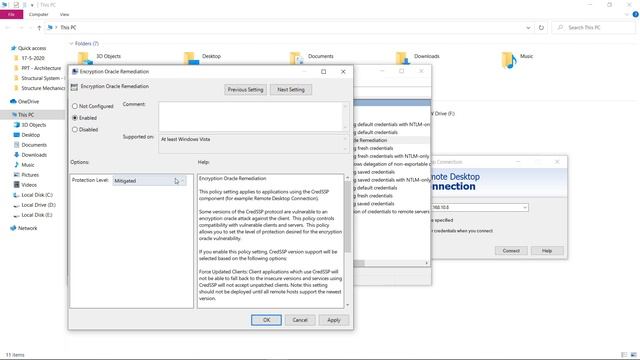Image resolution: width=640 pixels, height=360 pixels.
Task: Select Local Disk (E:) in navigation pane
Action: pyautogui.click(x=37, y=215)
